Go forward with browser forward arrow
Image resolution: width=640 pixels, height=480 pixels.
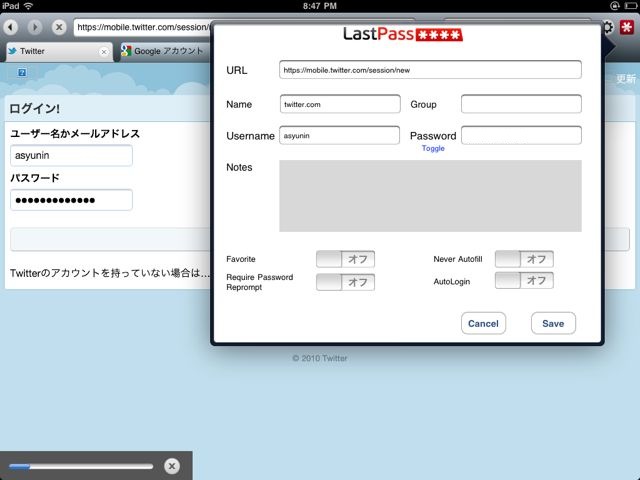click(x=35, y=27)
